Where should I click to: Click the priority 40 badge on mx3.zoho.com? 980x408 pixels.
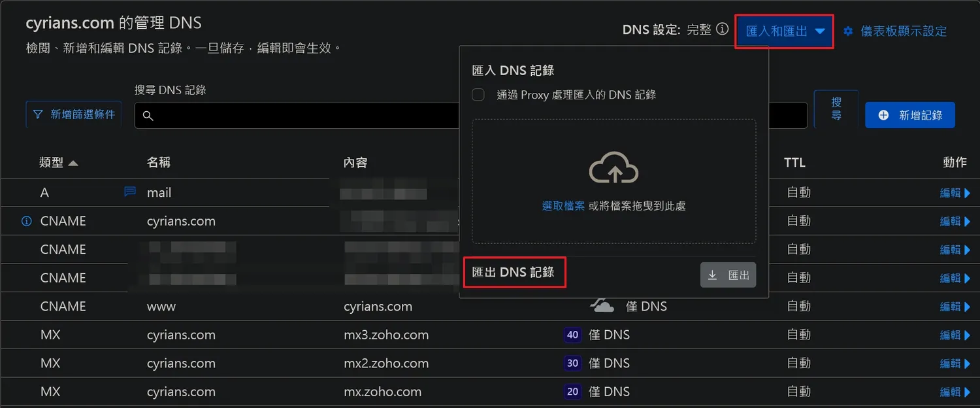tap(573, 335)
